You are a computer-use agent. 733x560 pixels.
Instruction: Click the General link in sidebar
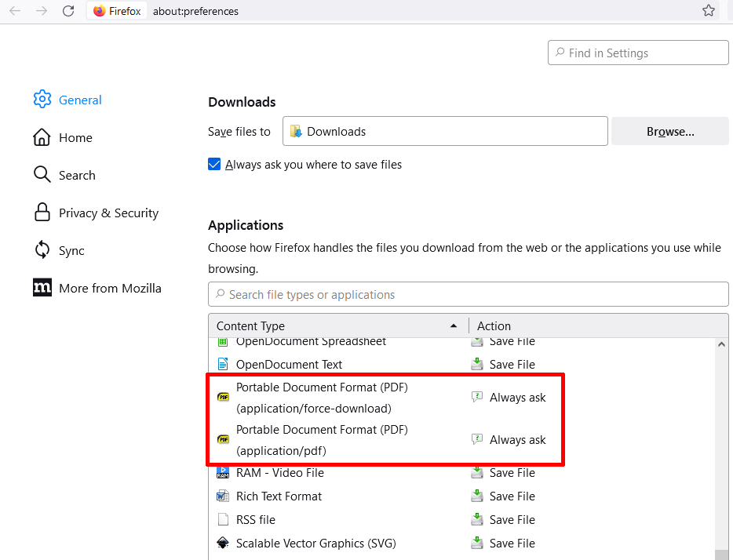(80, 99)
